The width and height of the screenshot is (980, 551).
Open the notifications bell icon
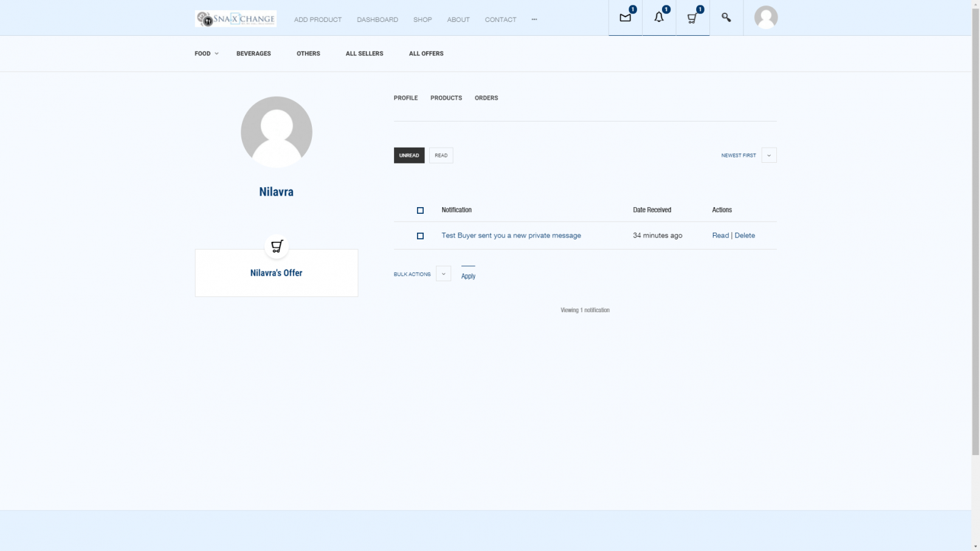659,18
